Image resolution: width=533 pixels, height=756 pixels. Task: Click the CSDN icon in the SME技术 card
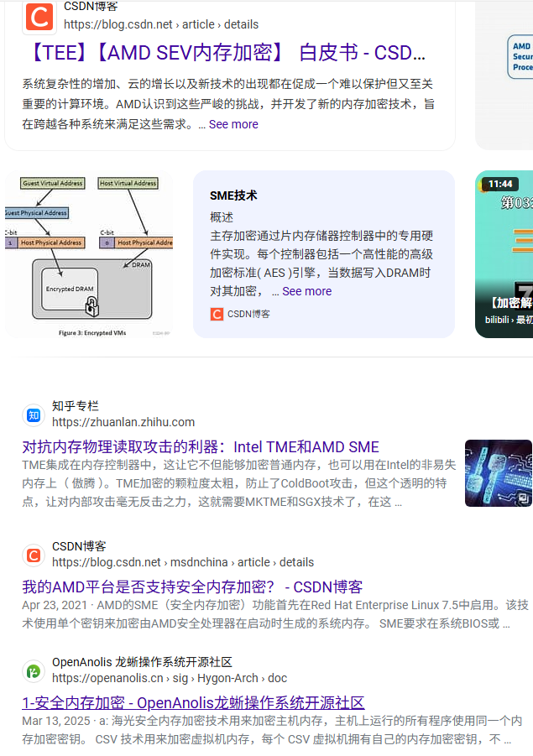(x=217, y=315)
